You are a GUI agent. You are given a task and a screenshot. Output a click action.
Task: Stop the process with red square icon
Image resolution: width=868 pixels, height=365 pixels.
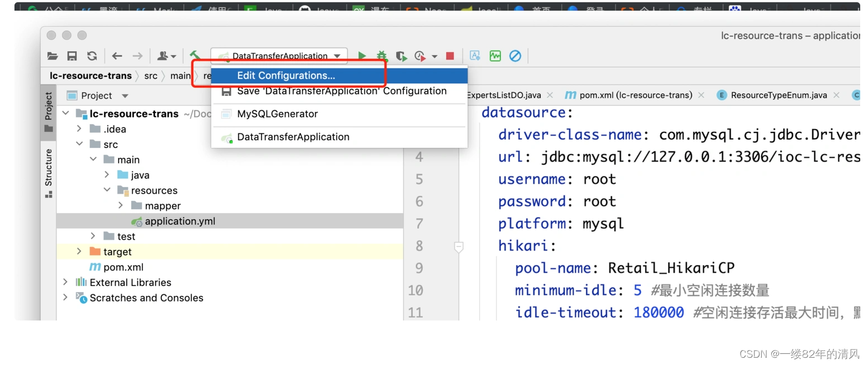click(x=450, y=56)
